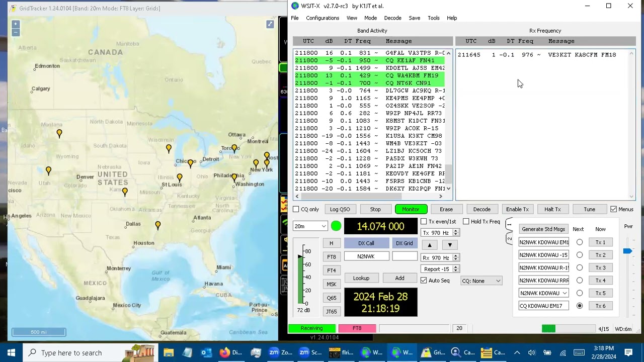Viewport: 644px width, 362px height.
Task: Select Next radio button for Tx 6
Action: pyautogui.click(x=580, y=306)
